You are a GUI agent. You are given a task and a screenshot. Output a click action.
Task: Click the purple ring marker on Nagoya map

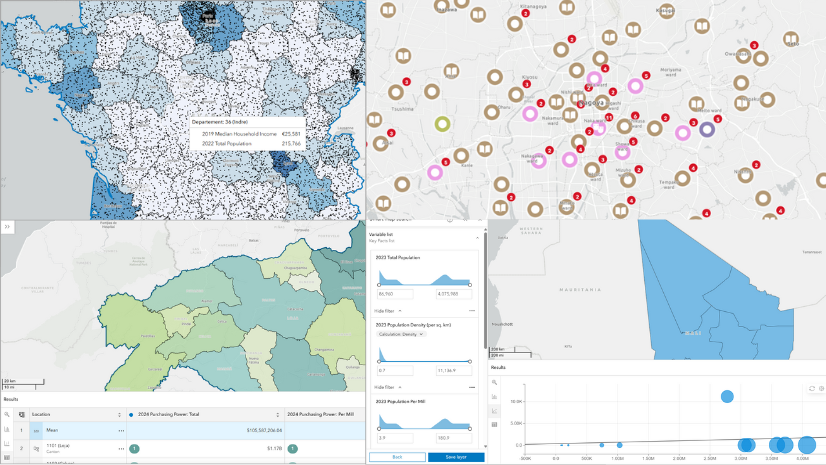tap(707, 129)
